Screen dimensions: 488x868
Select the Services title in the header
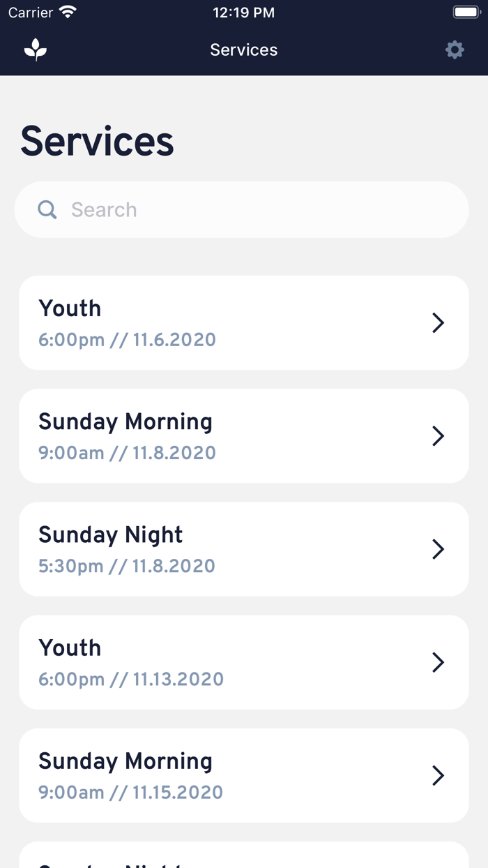[243, 50]
